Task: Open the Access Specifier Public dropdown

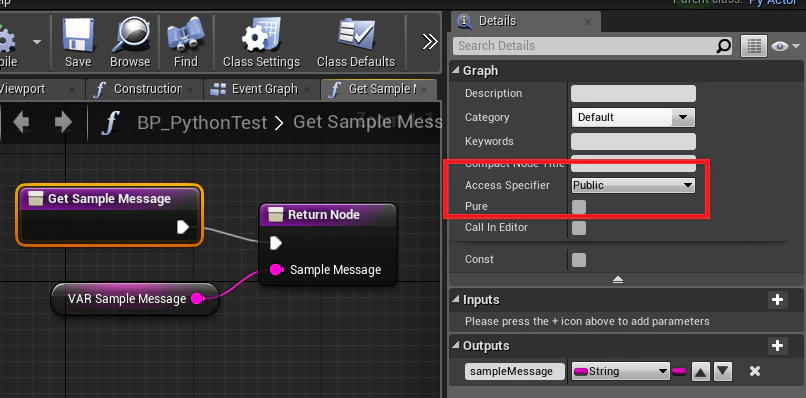Action: click(633, 185)
